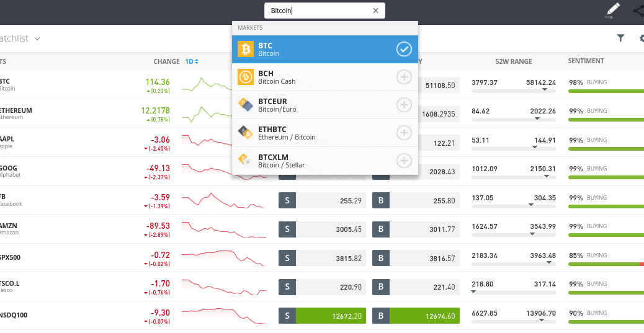Viewport: 644px width, 333px height.
Task: Open the SPX500 sparkline chart
Action: pos(224,258)
